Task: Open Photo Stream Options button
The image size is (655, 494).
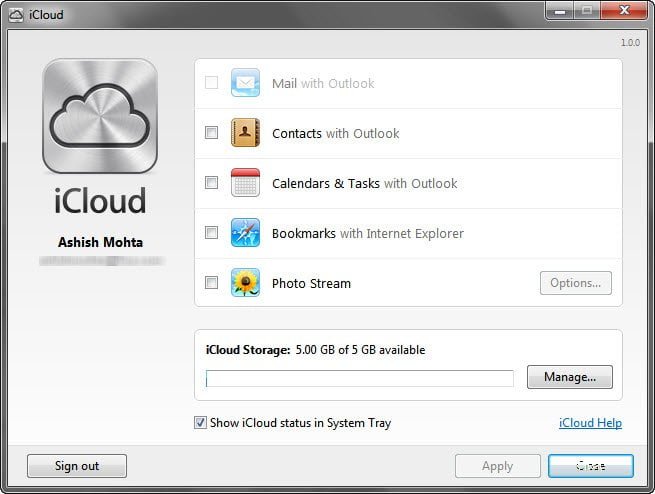Action: (x=576, y=283)
